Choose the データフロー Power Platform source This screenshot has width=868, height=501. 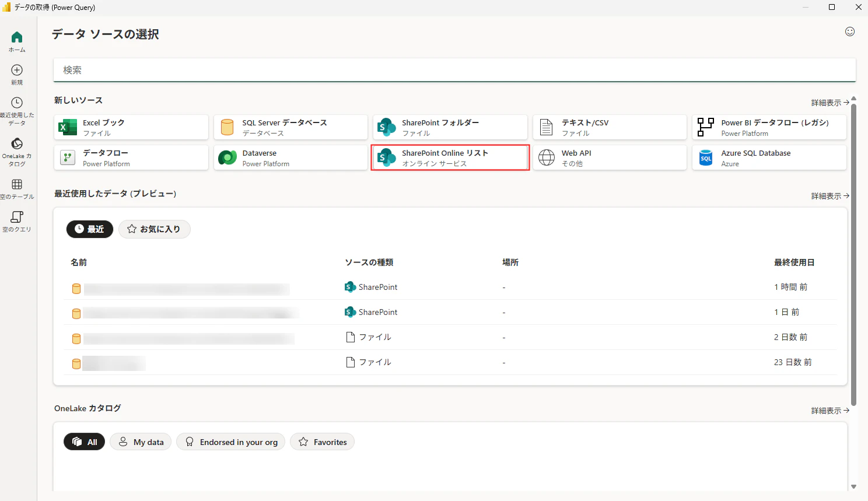coord(131,157)
